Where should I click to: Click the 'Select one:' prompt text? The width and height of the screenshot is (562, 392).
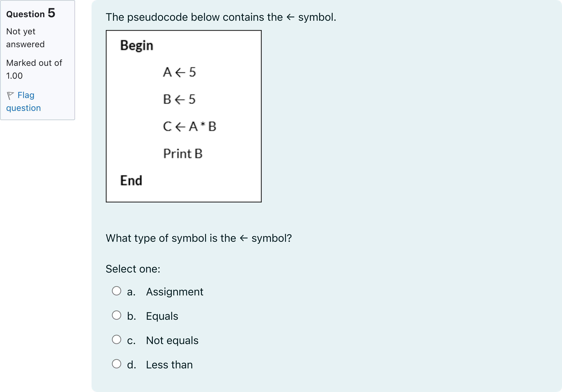(x=133, y=269)
